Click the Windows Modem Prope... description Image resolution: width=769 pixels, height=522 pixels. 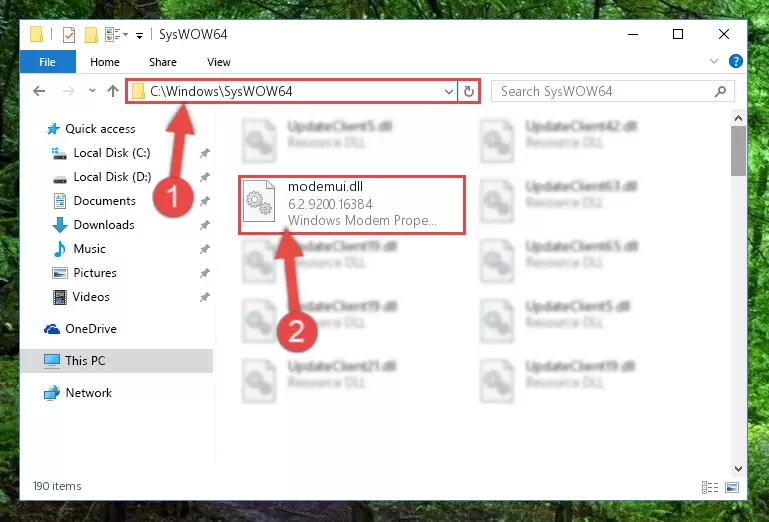[x=362, y=220]
